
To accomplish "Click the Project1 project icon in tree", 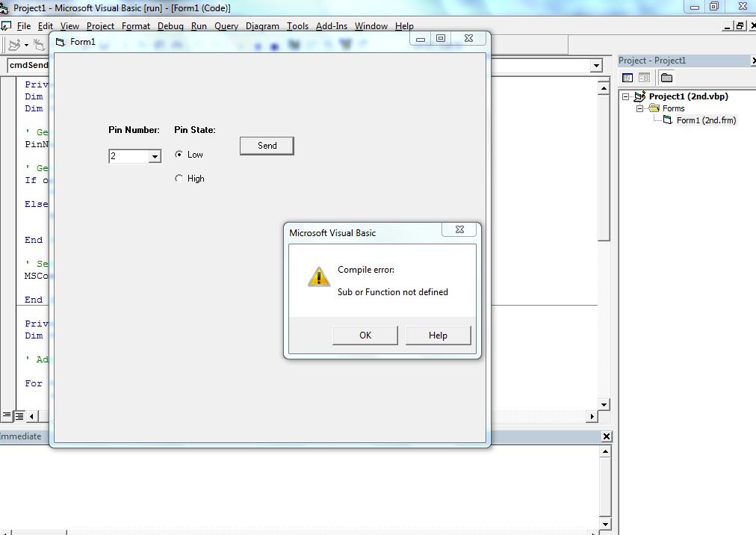I will [639, 96].
